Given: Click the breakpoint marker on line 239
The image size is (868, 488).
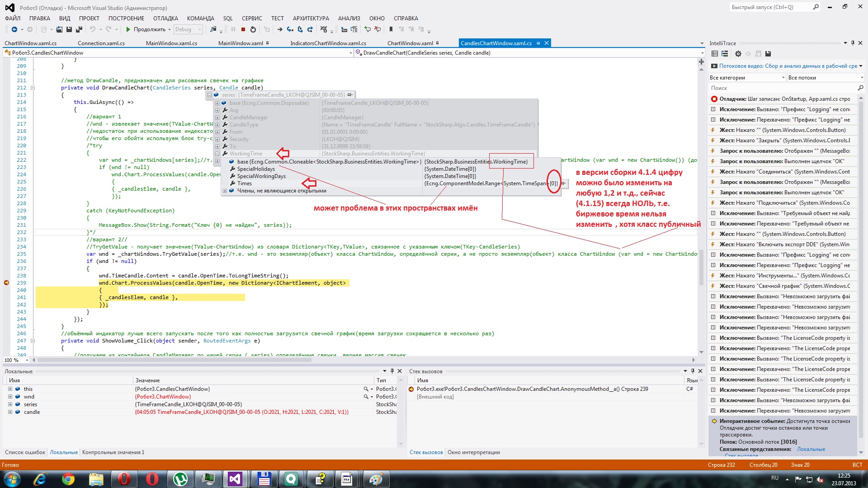Looking at the screenshot, I should click(6, 283).
